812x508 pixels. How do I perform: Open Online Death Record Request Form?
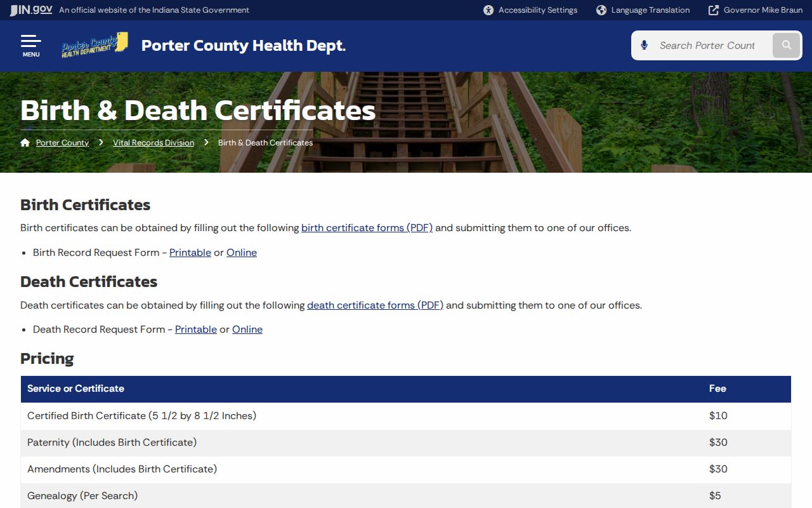[x=247, y=330]
